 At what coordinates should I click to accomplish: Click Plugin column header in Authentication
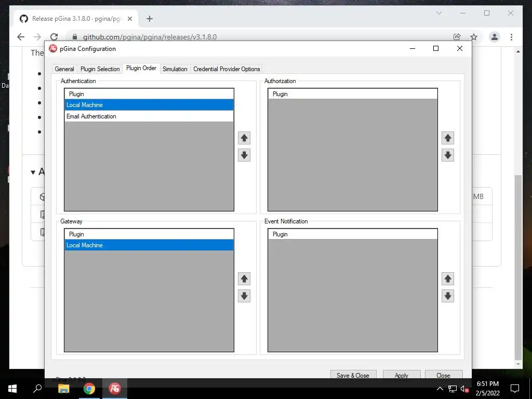pyautogui.click(x=149, y=94)
